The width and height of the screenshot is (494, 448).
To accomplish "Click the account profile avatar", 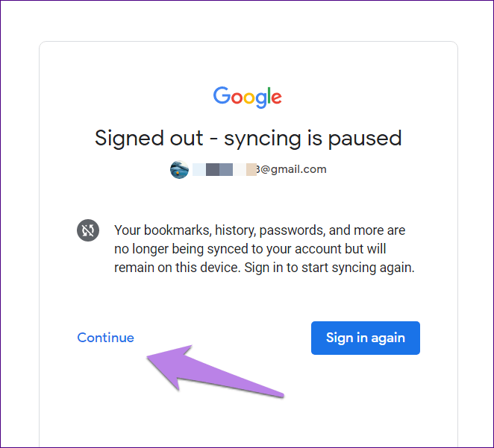I will 179,169.
